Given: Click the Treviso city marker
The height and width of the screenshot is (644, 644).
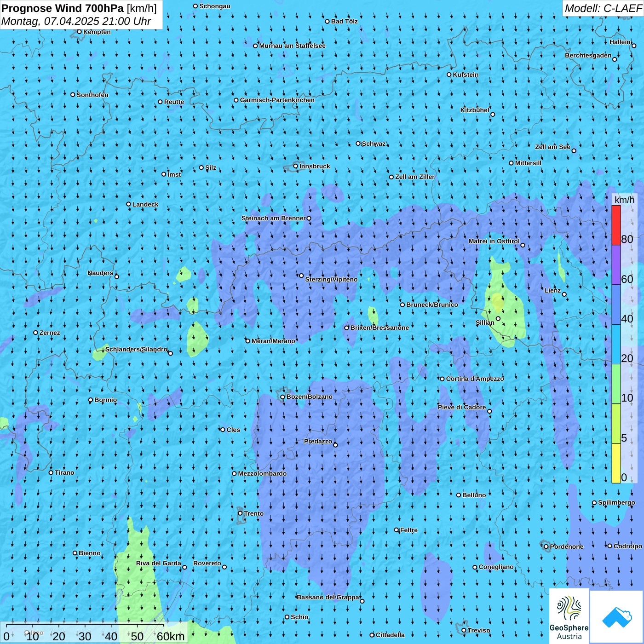Looking at the screenshot, I should (464, 630).
